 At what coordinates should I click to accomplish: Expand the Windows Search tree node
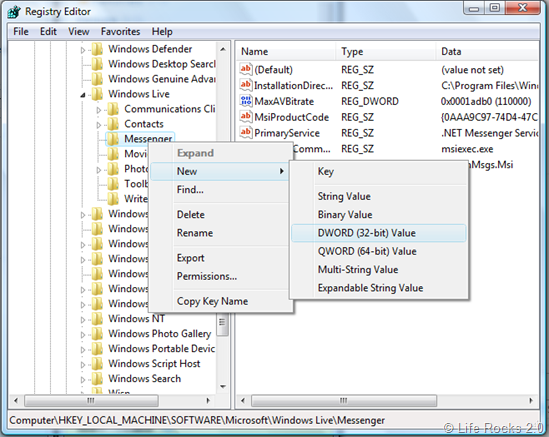point(83,380)
